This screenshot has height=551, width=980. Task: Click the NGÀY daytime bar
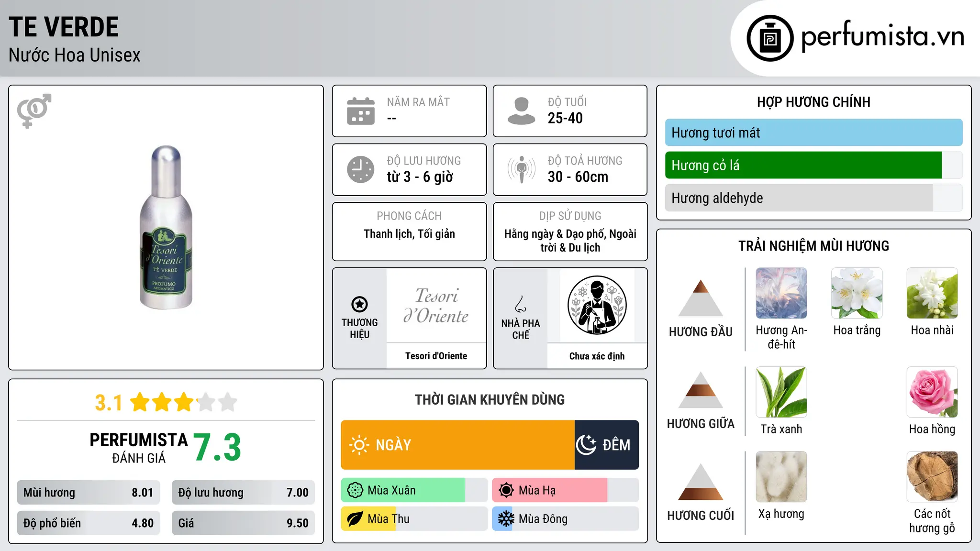pos(457,445)
